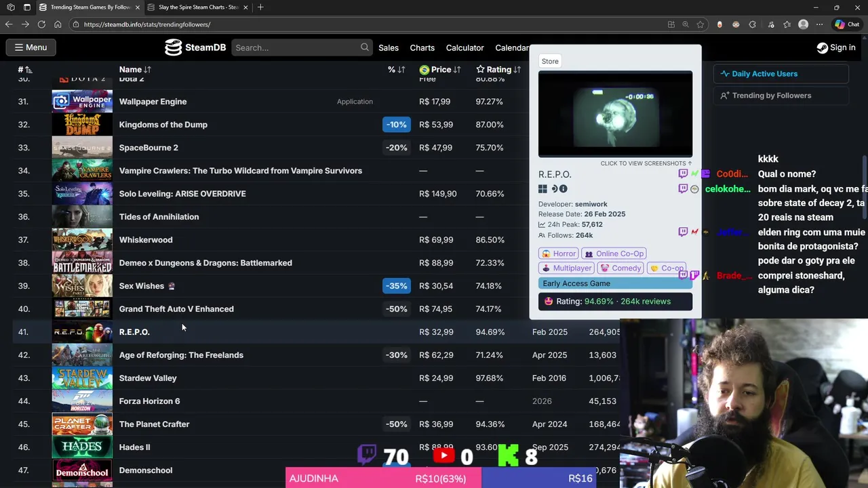868x488 pixels.
Task: Open browser profile avatar
Action: click(804, 24)
